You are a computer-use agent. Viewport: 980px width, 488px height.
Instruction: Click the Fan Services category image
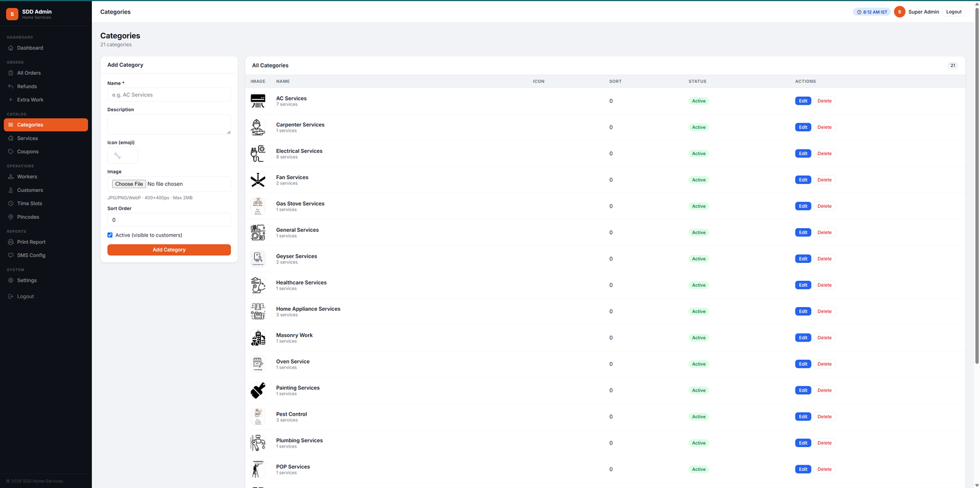pyautogui.click(x=258, y=180)
